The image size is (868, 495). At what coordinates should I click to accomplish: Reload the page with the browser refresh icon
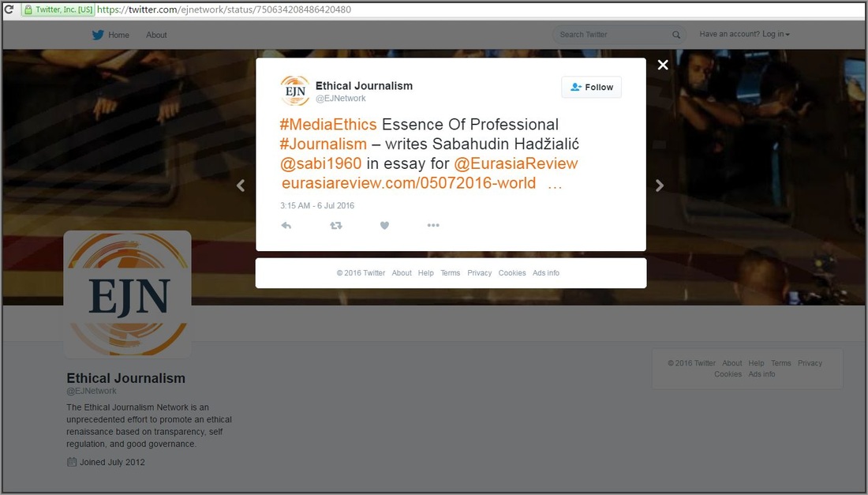(x=9, y=9)
